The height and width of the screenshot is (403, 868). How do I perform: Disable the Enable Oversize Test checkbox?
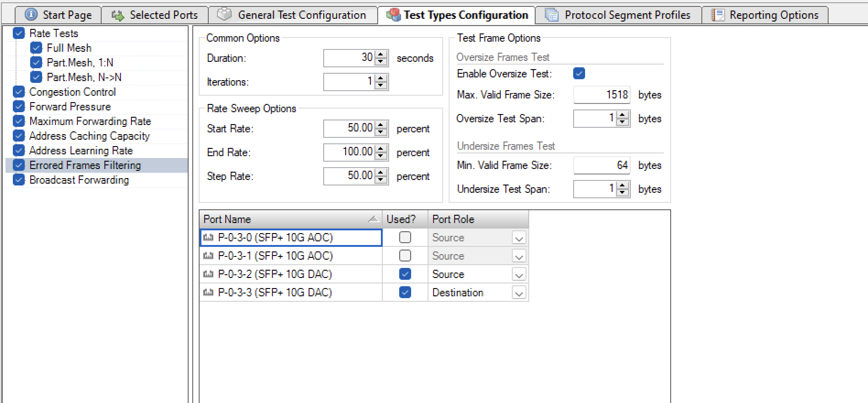tap(579, 73)
